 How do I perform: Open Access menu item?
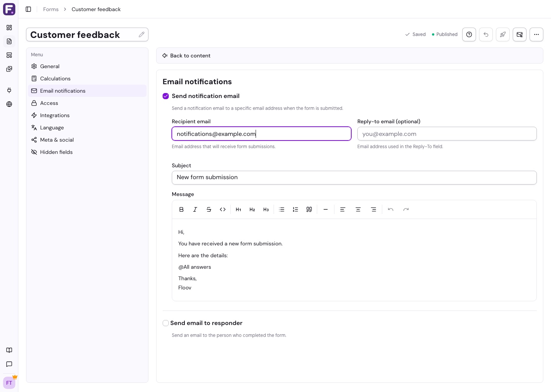(x=87, y=103)
